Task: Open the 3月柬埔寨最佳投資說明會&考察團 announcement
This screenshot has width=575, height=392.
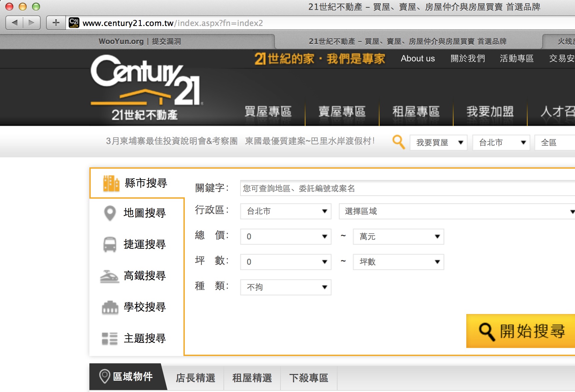Action: click(x=172, y=141)
